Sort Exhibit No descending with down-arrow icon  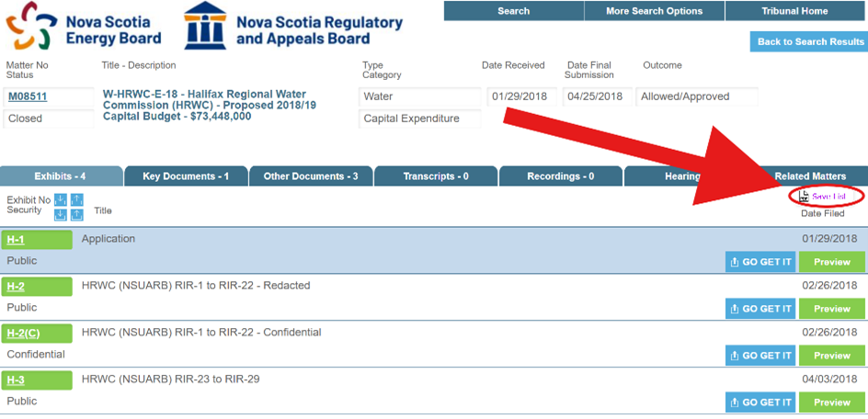click(x=61, y=200)
